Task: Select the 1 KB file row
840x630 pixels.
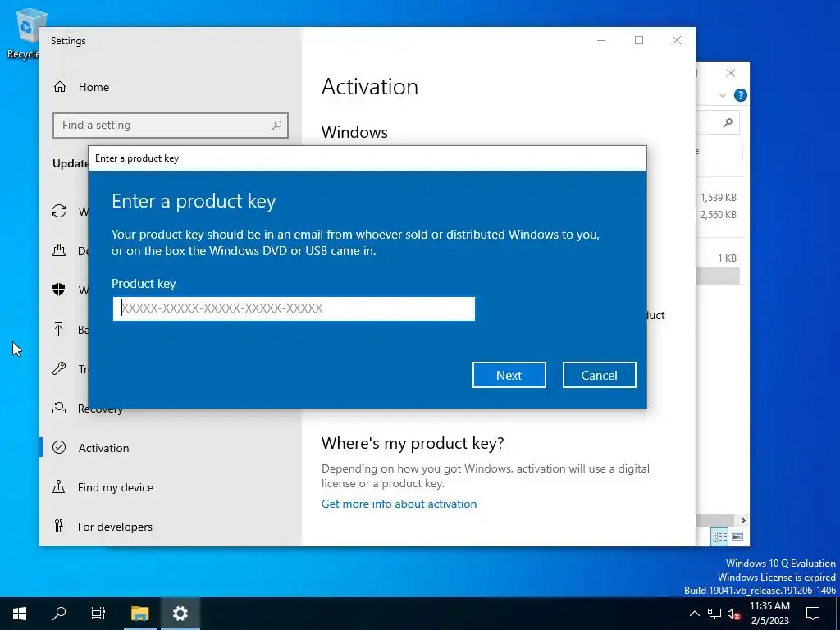Action: (718, 258)
